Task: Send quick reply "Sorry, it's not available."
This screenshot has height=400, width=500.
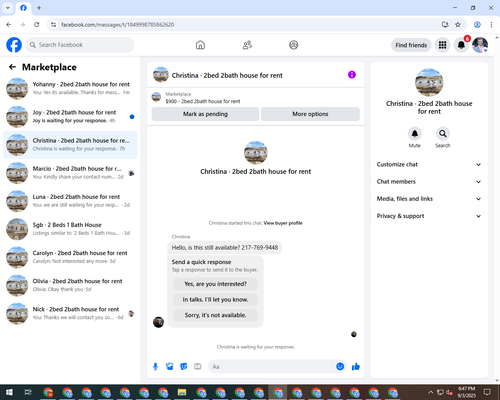Action: point(215,315)
